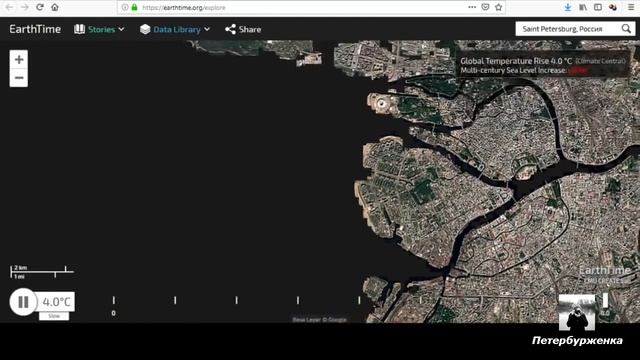Open page actions three-dot menu
This screenshot has width=640, height=360.
(x=472, y=7)
